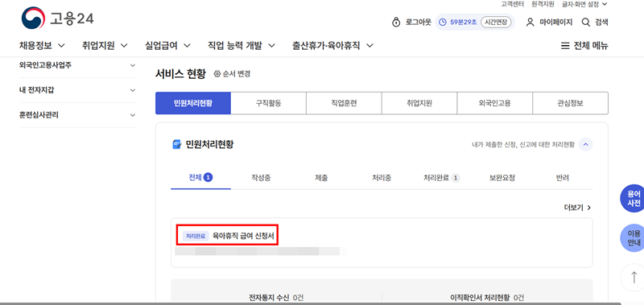Select the 구직활동 tab

pyautogui.click(x=268, y=103)
